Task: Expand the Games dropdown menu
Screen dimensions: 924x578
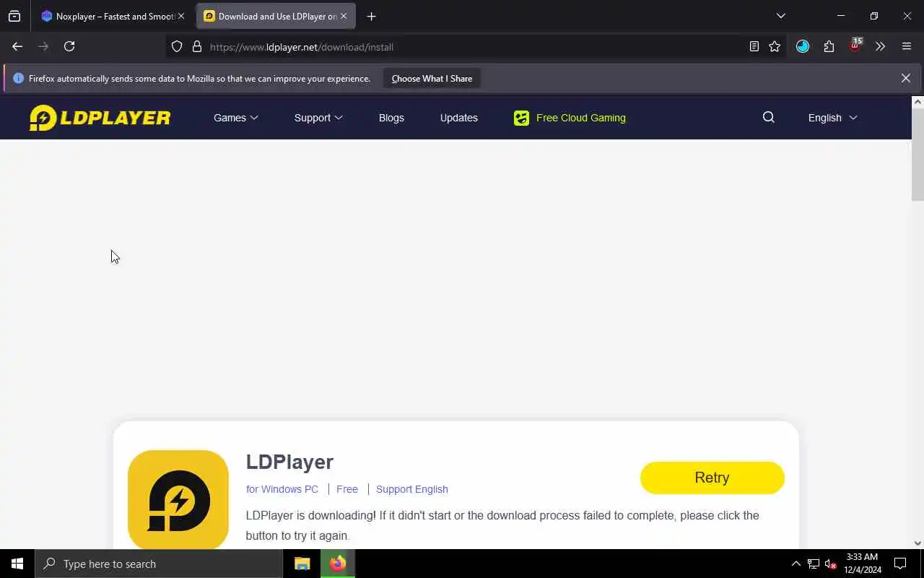Action: click(x=235, y=118)
